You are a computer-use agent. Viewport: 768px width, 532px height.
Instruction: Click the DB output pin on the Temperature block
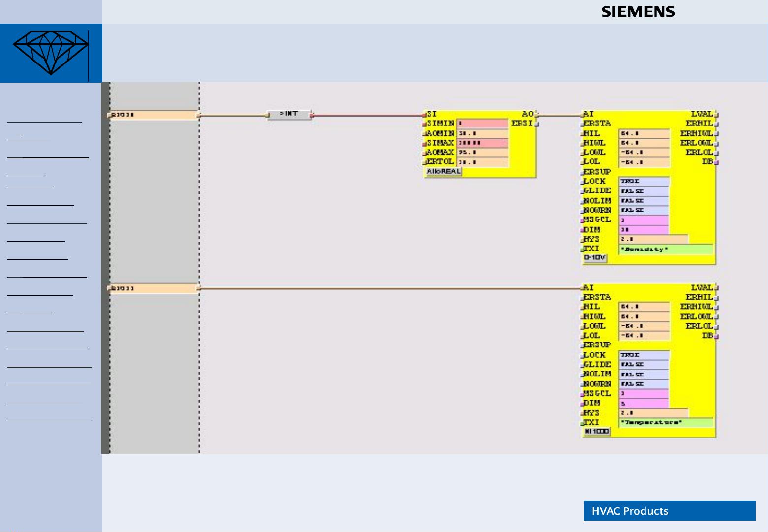pos(716,336)
